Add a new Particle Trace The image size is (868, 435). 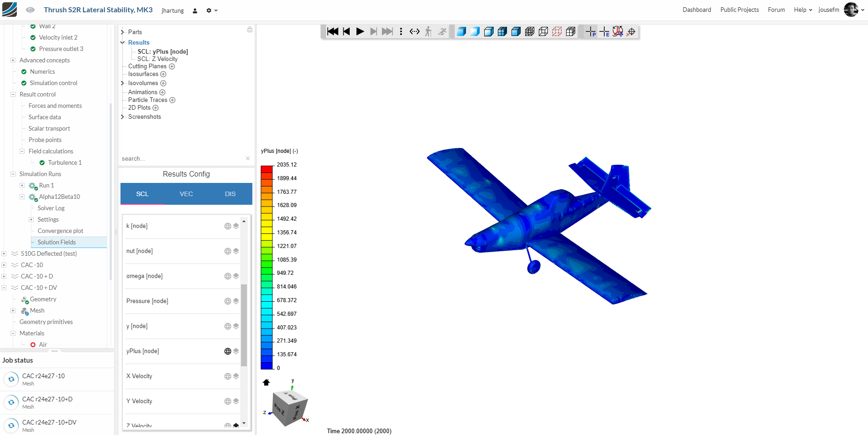[x=172, y=100]
